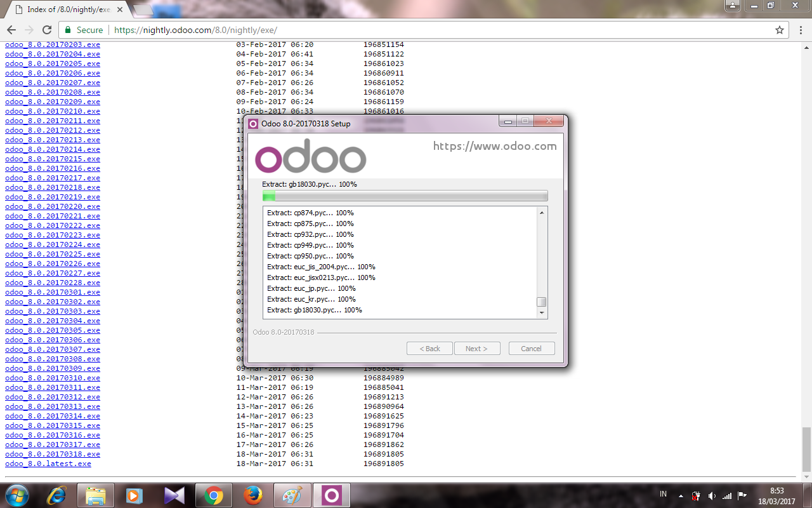Click the Cancel button in Odoo Setup
This screenshot has height=508, width=812.
[x=531, y=349]
